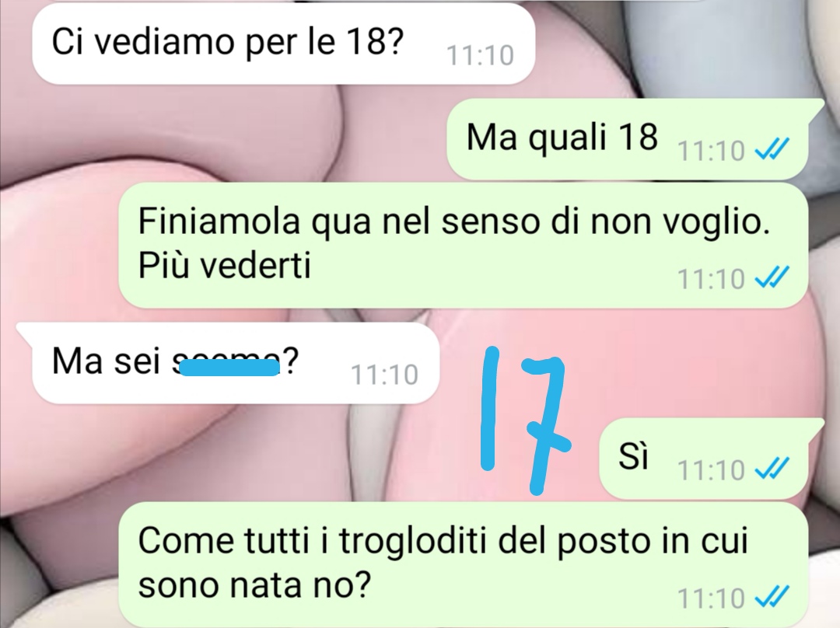Click the 11:10 timestamp on 'Ci vediamo' message
Viewport: 840px width, 628px height.
click(480, 55)
